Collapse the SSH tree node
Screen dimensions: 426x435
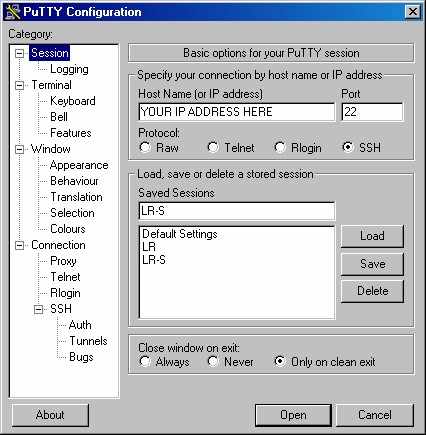click(x=39, y=310)
